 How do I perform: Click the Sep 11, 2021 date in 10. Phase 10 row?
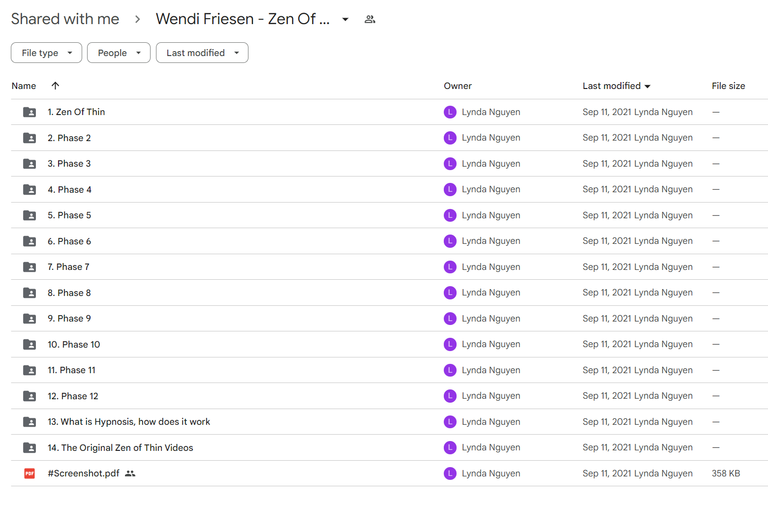(607, 344)
